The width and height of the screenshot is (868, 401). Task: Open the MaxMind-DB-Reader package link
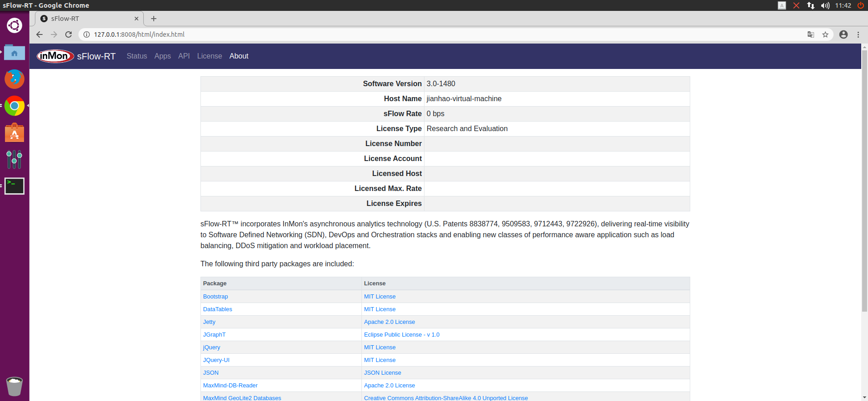click(230, 386)
